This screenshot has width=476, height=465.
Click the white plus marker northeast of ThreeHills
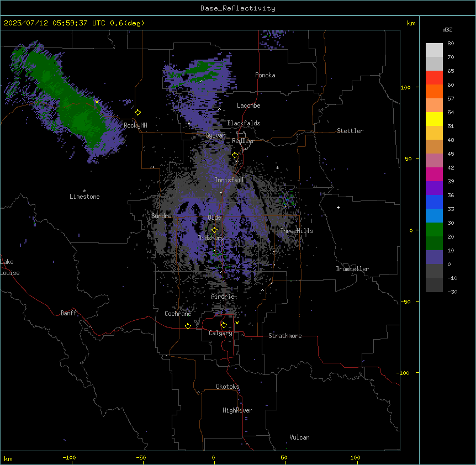pos(338,207)
